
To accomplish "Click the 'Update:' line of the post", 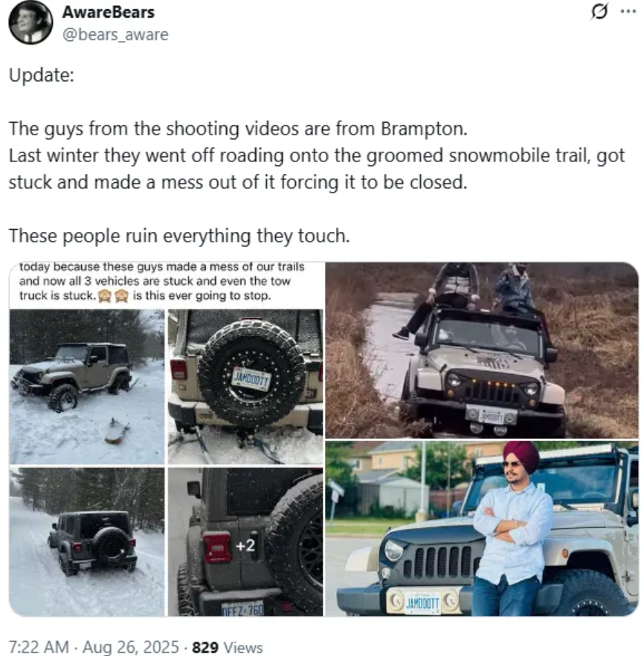I will pyautogui.click(x=41, y=77).
